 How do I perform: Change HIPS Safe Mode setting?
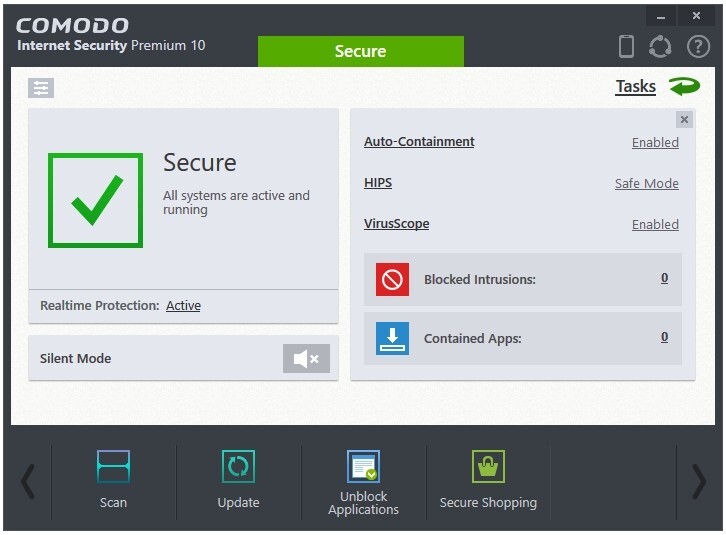(x=647, y=183)
